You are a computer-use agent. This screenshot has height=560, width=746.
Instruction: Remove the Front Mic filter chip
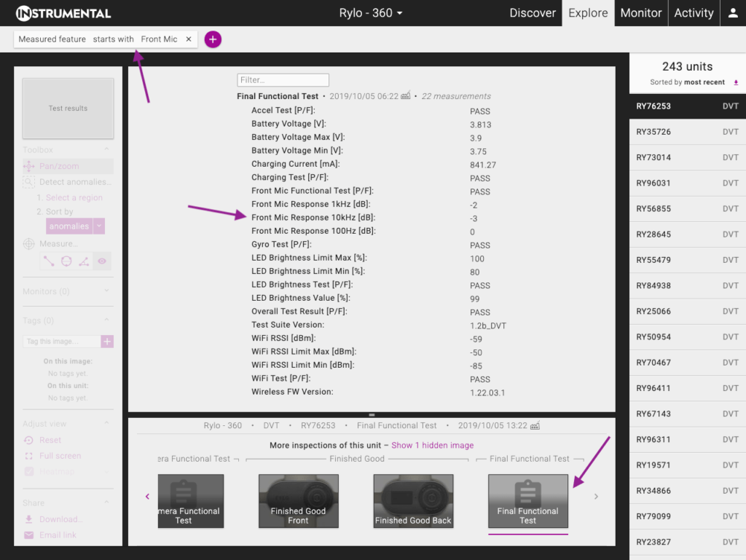[x=189, y=39]
